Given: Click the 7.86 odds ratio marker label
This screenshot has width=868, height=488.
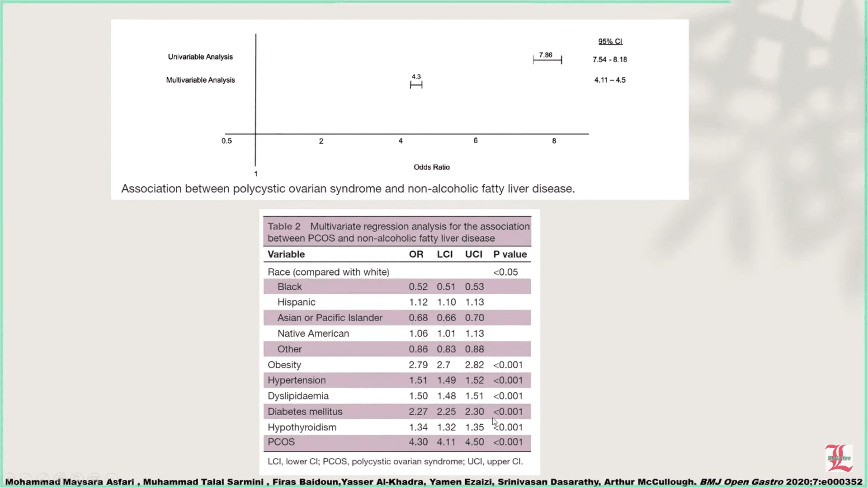Looking at the screenshot, I should [546, 55].
